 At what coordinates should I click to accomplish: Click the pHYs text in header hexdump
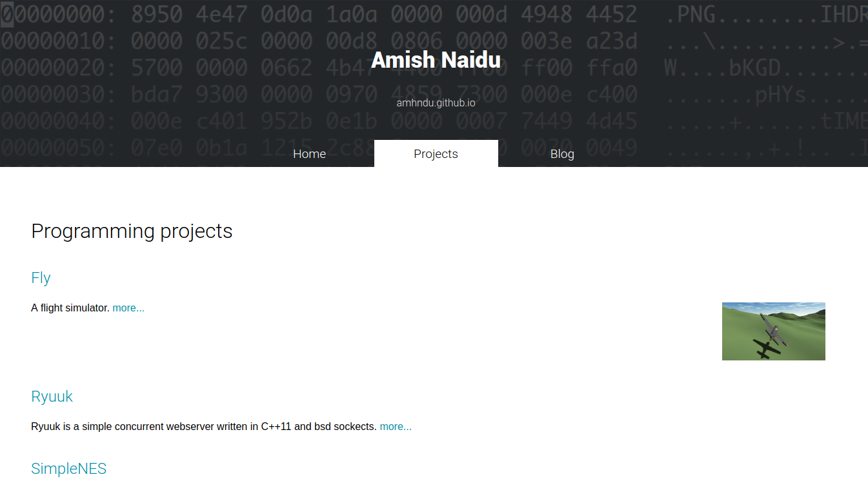coord(781,95)
